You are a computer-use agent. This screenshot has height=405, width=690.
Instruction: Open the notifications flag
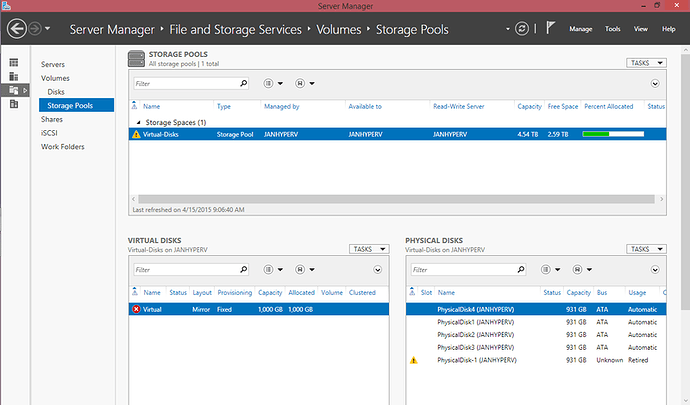(x=552, y=30)
